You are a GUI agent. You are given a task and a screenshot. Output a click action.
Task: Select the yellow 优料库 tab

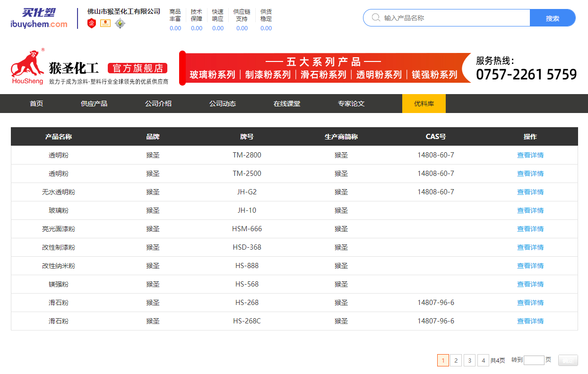pyautogui.click(x=424, y=104)
